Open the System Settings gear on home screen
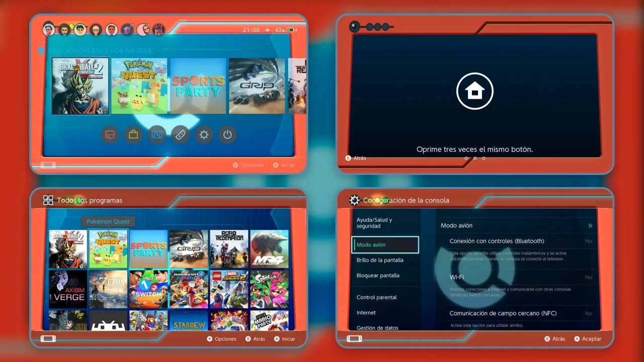Viewport: 644px width, 362px height. click(204, 135)
